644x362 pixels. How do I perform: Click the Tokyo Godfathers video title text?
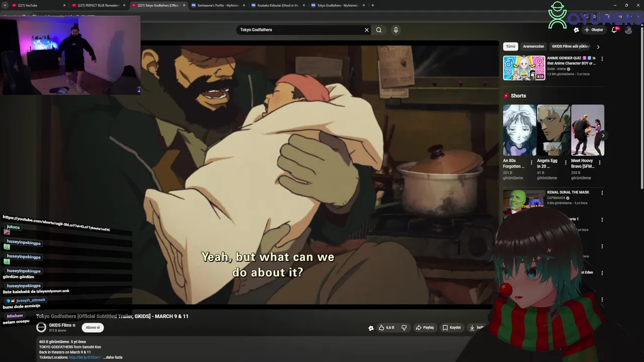(x=112, y=316)
